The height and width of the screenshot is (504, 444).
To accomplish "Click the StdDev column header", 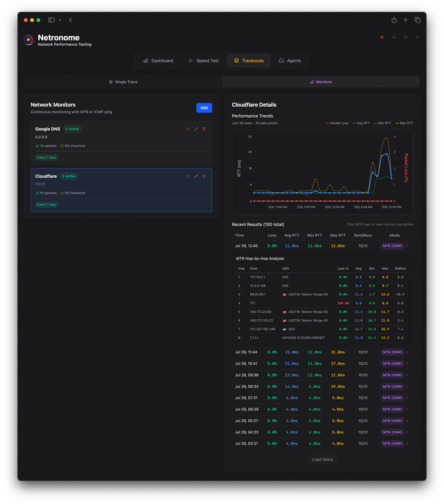I will (x=400, y=268).
